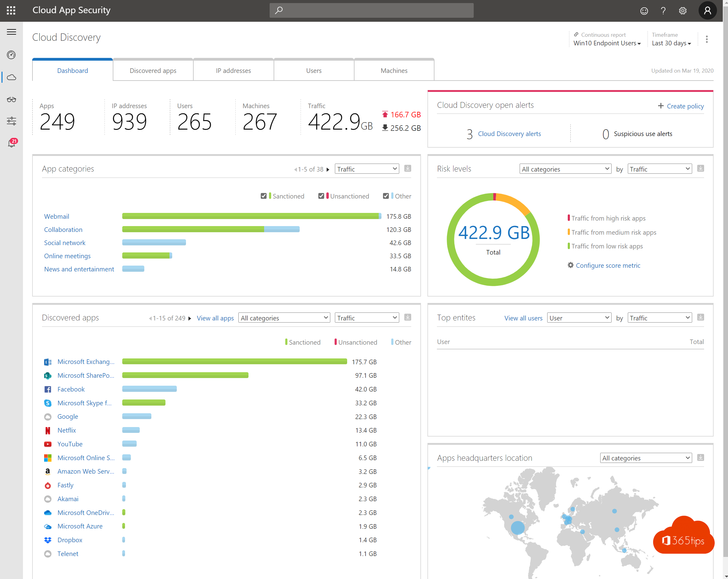Click the Configure score metric link

pos(609,265)
